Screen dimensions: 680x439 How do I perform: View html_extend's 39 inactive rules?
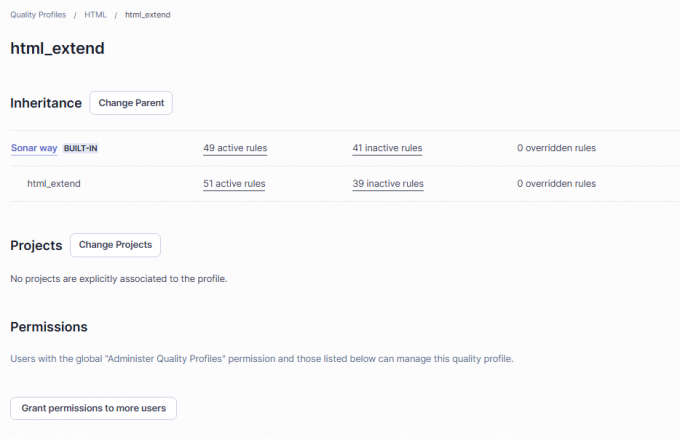[x=388, y=183]
